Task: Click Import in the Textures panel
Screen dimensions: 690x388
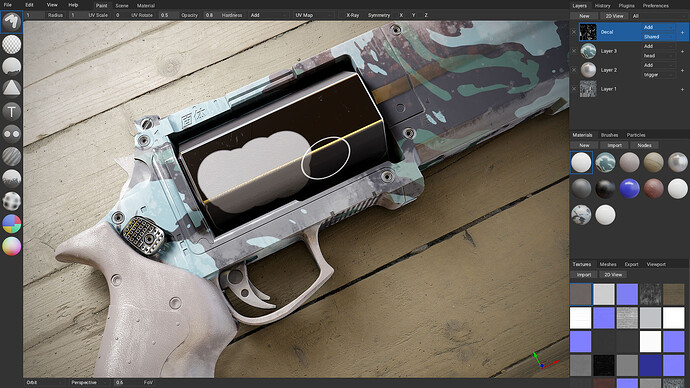Action: (584, 275)
